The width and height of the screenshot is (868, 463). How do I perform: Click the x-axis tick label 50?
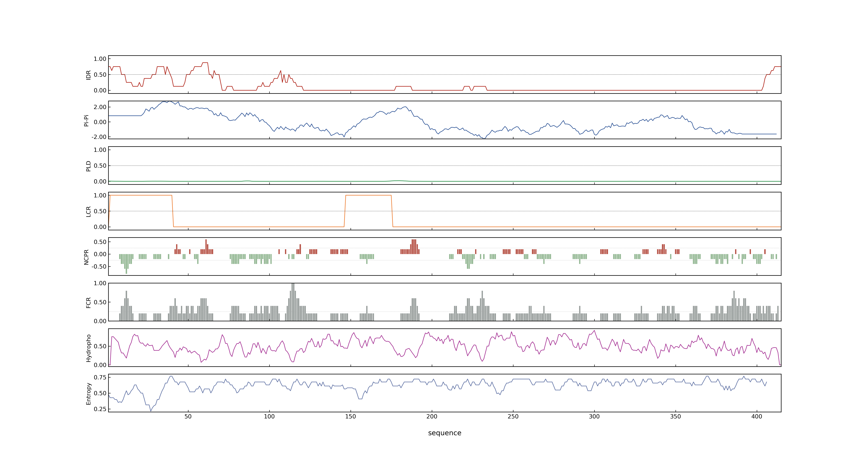[x=188, y=416]
